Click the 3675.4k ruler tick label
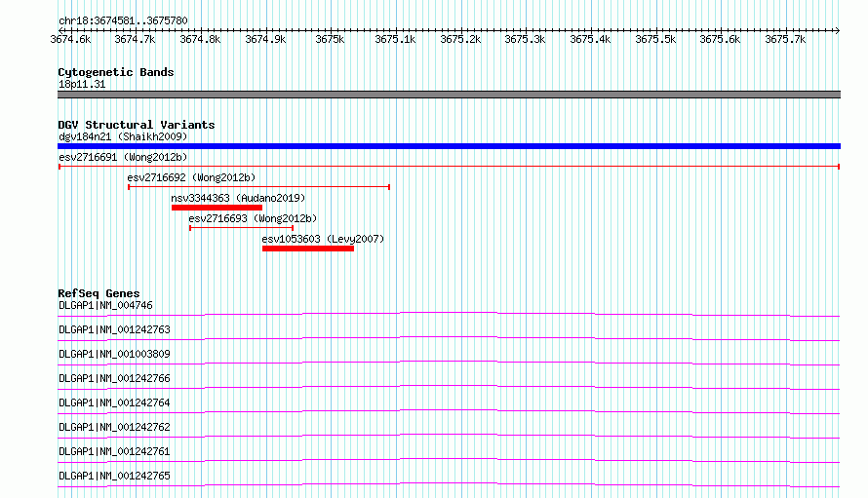Image resolution: width=868 pixels, height=498 pixels. pos(590,39)
